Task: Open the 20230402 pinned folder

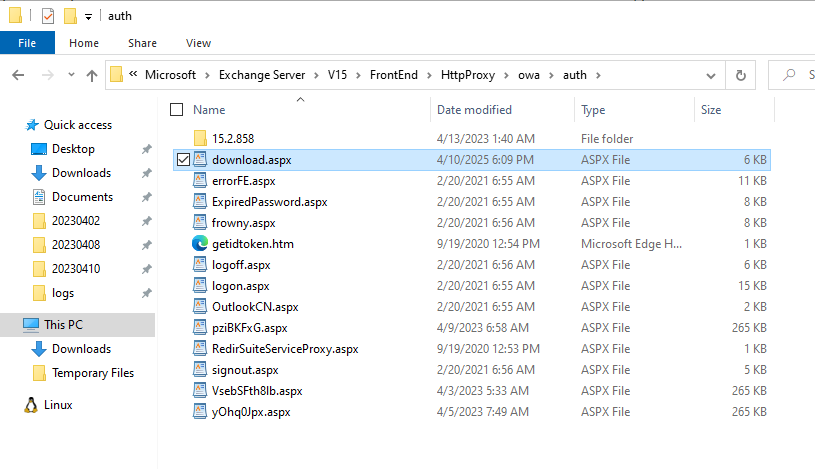Action: (x=76, y=220)
